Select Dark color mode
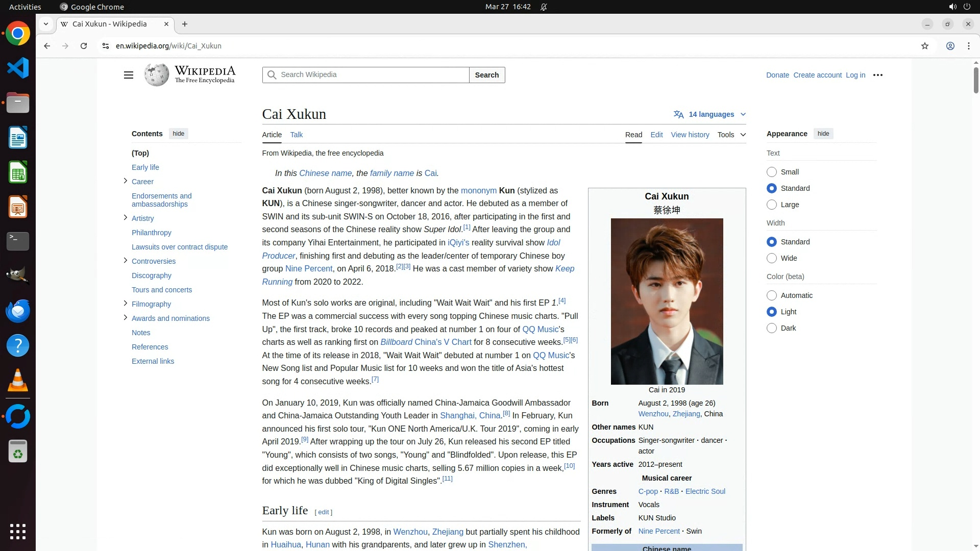 (x=772, y=328)
